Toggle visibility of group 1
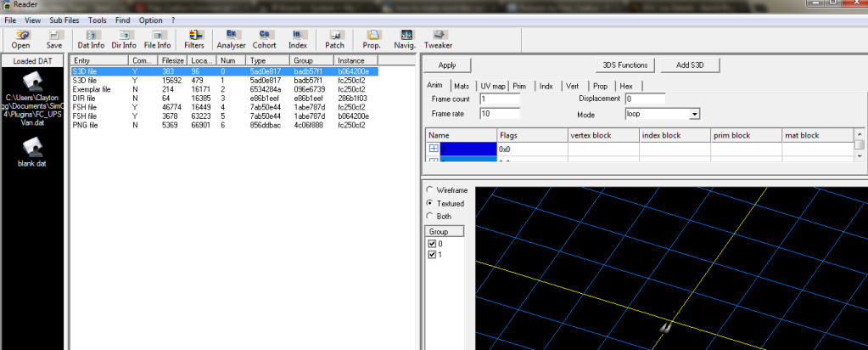Image resolution: width=868 pixels, height=350 pixels. click(x=433, y=255)
